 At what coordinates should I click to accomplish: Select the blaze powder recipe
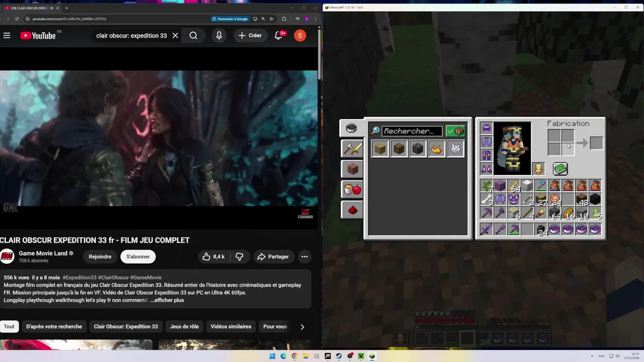tap(437, 149)
